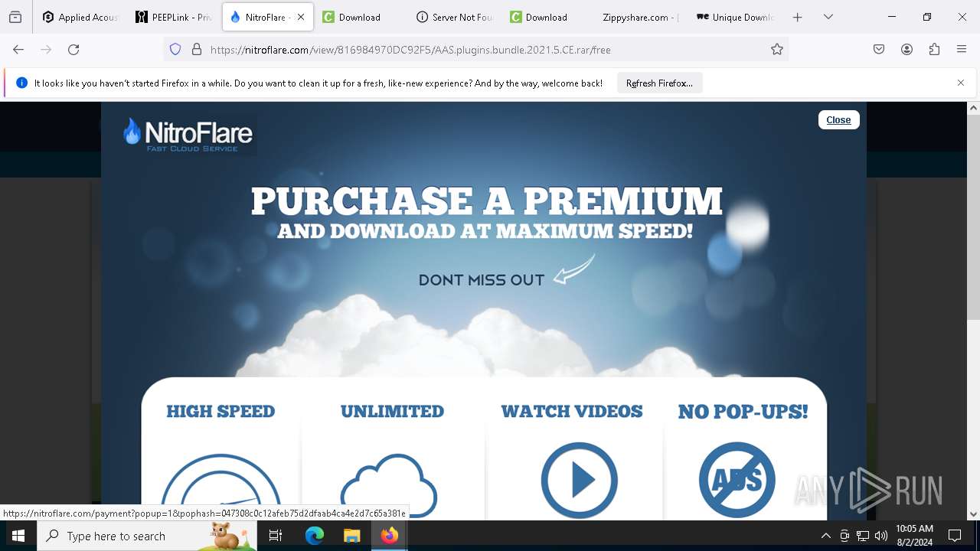Image resolution: width=980 pixels, height=551 pixels.
Task: Show hidden system tray icons
Action: point(825,536)
